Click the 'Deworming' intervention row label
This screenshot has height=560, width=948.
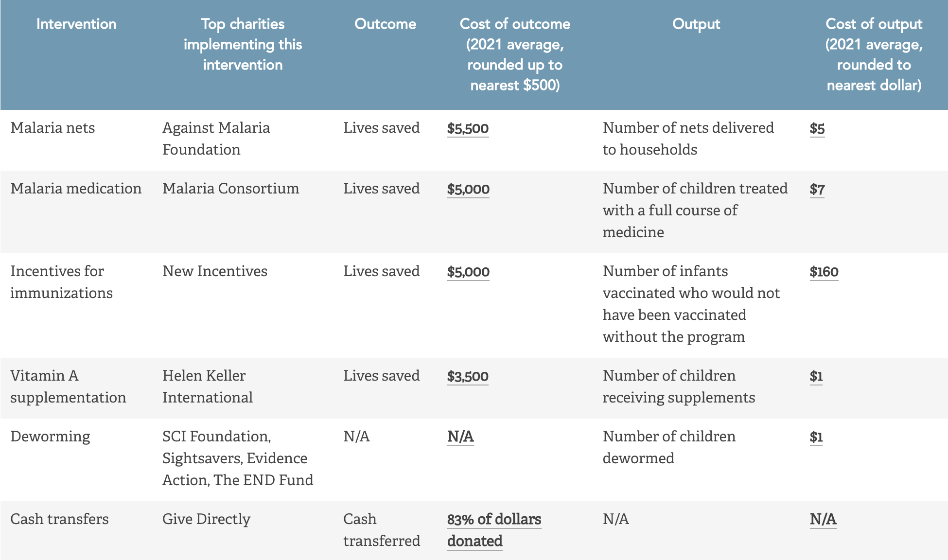tap(50, 437)
